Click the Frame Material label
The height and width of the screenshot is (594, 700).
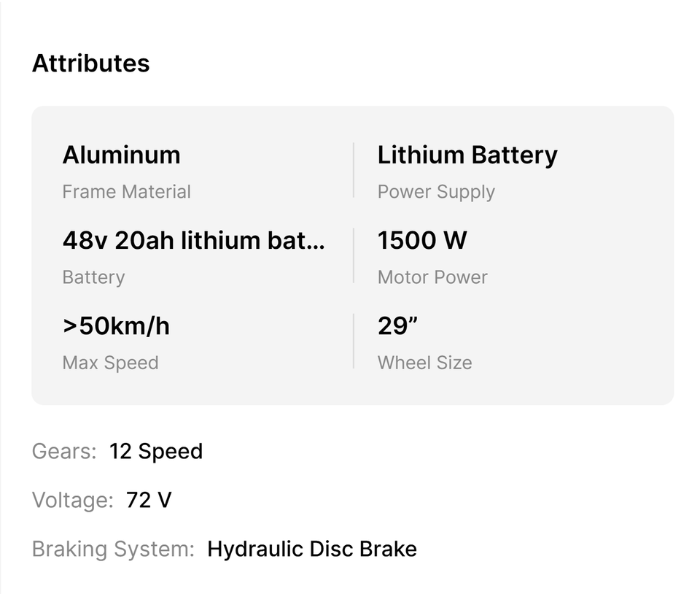[126, 192]
